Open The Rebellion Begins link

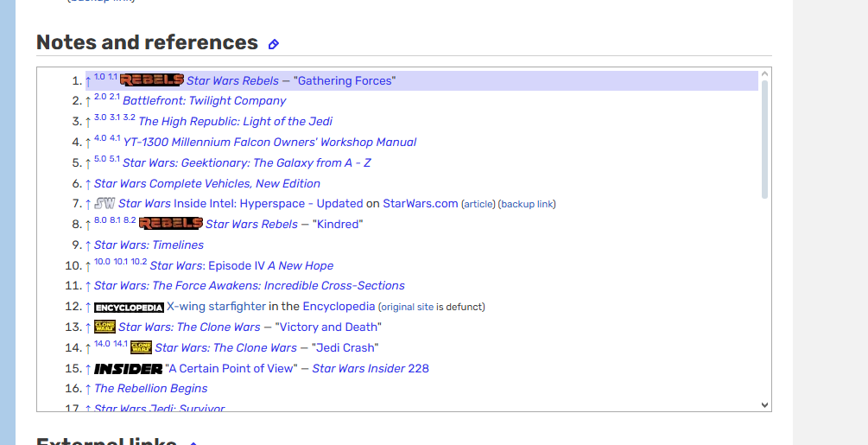pyautogui.click(x=150, y=389)
